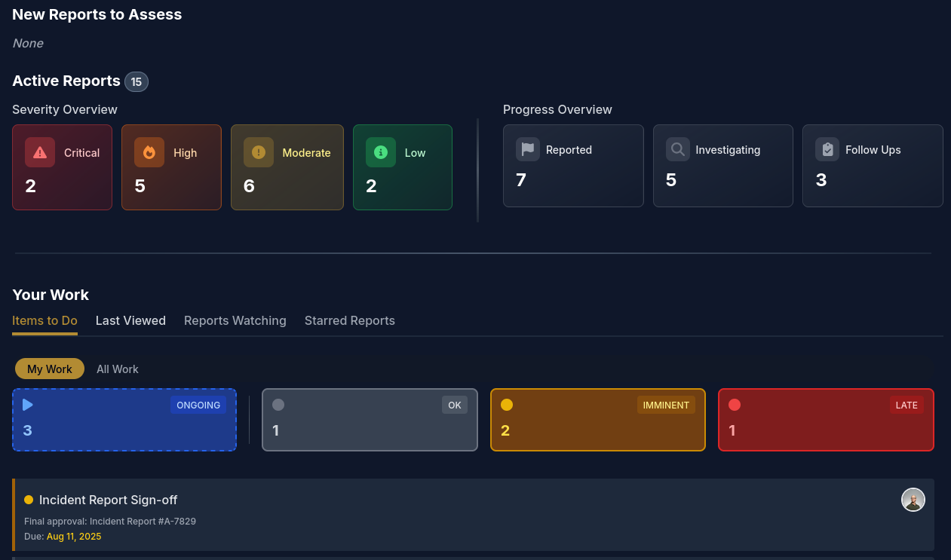Show Late tasks via the red card
Screen dimensions: 951x560
coord(826,420)
